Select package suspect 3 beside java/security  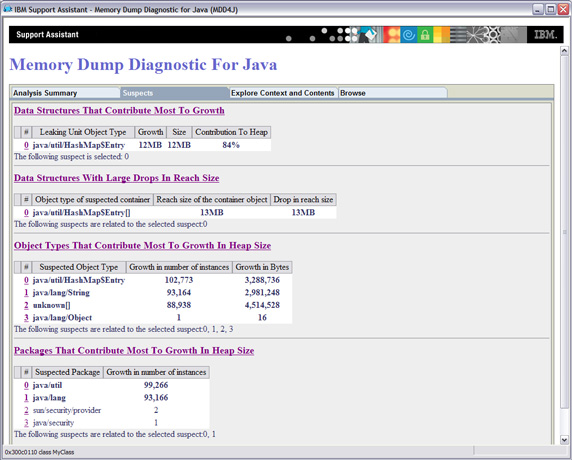click(26, 423)
